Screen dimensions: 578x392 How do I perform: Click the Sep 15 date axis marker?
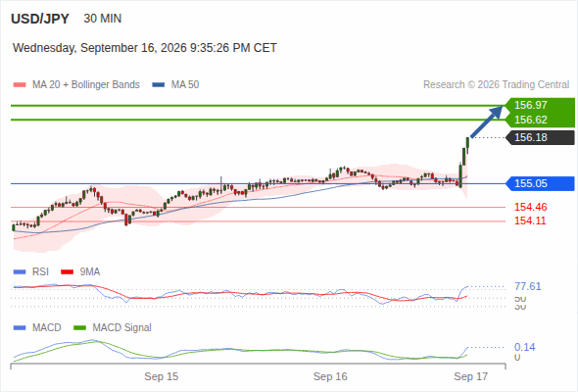point(161,376)
